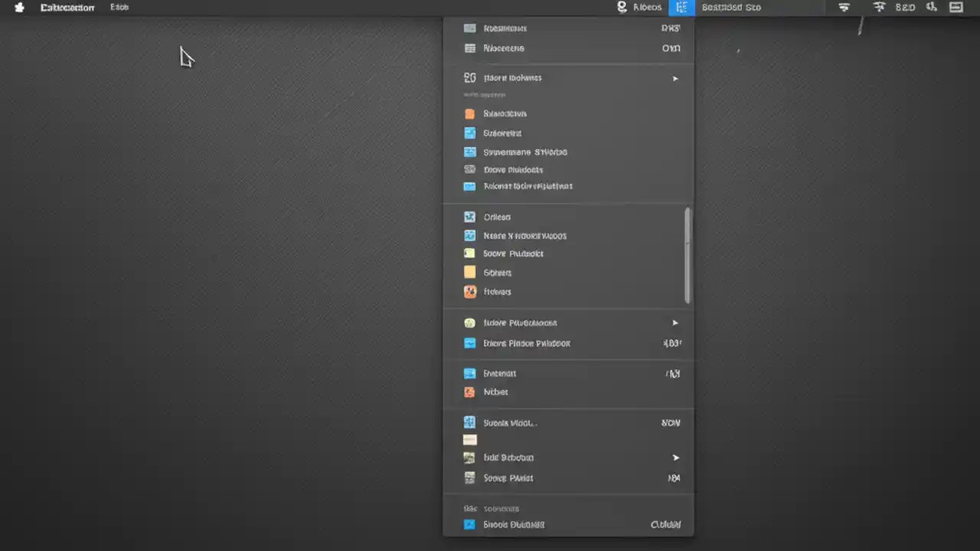Click the display icon at far right of menu bar
The width and height of the screenshot is (980, 551).
(956, 7)
